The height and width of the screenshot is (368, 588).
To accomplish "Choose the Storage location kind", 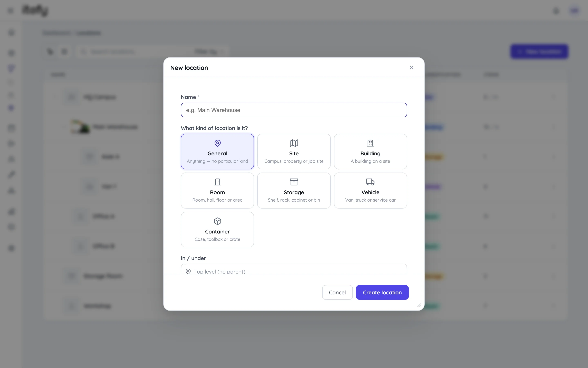I will (x=294, y=191).
